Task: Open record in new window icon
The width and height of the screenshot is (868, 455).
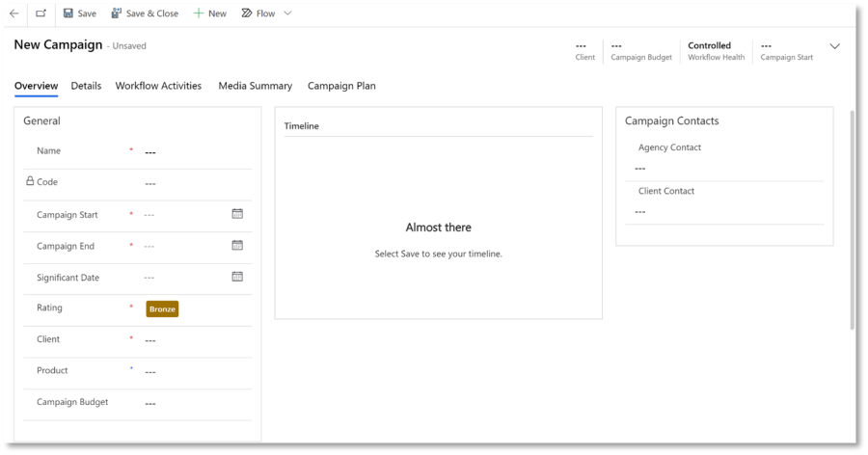Action: pyautogui.click(x=41, y=13)
